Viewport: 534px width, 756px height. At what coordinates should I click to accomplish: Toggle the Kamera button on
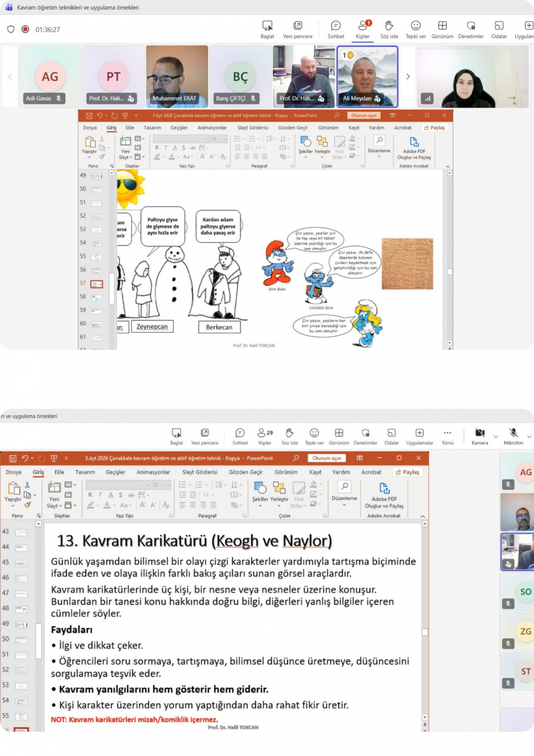[479, 436]
